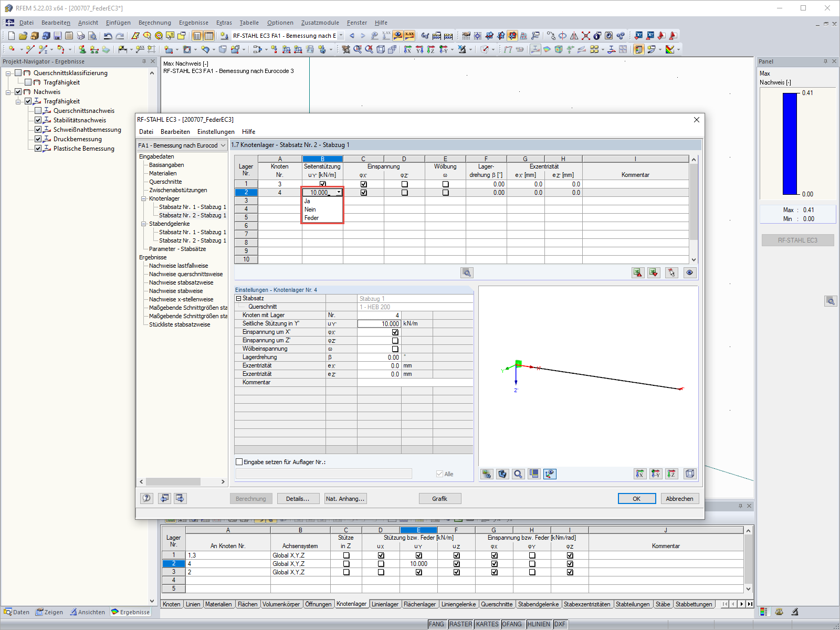Import table data from Excel
This screenshot has width=840, height=630.
point(654,272)
